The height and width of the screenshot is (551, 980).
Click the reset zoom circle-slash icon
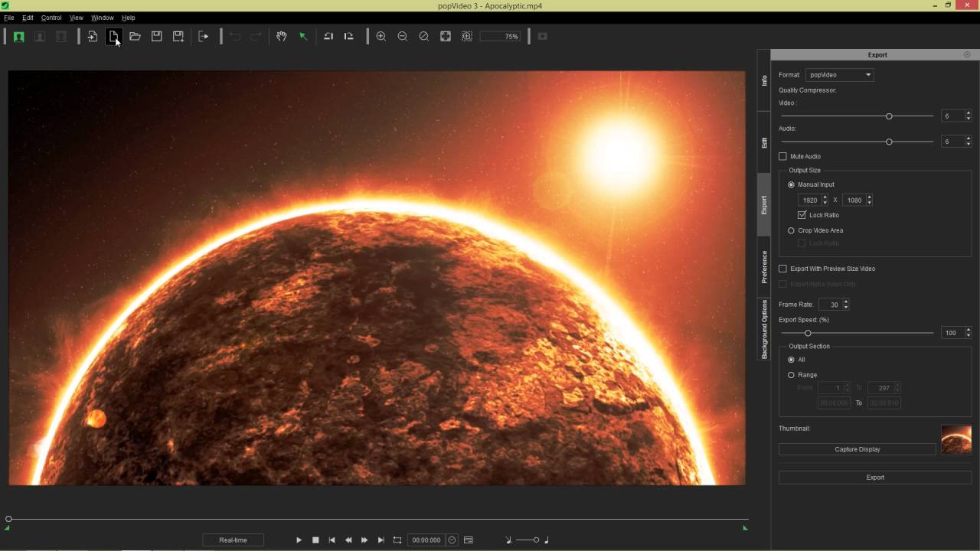(x=423, y=36)
